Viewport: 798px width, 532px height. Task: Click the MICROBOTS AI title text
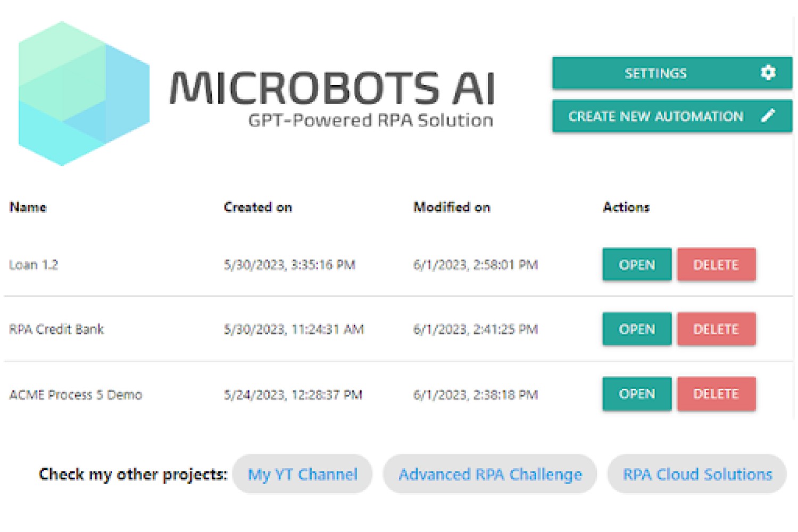click(332, 88)
